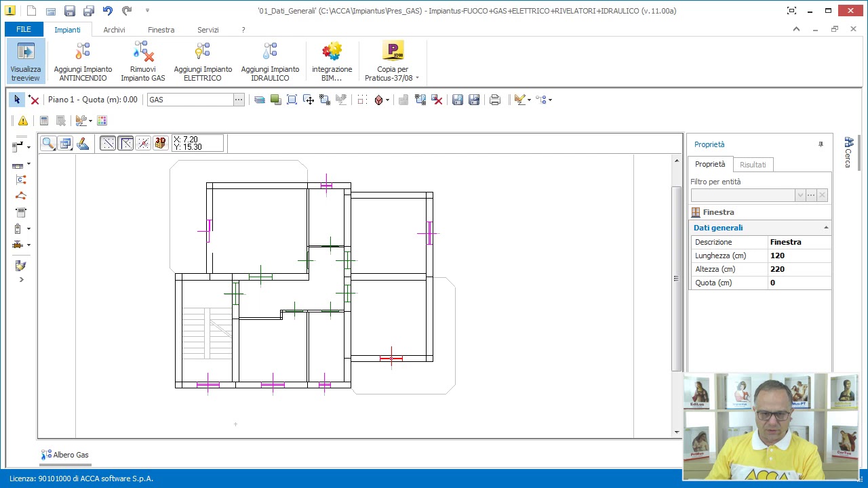Open the Cerca side tab

click(x=848, y=152)
